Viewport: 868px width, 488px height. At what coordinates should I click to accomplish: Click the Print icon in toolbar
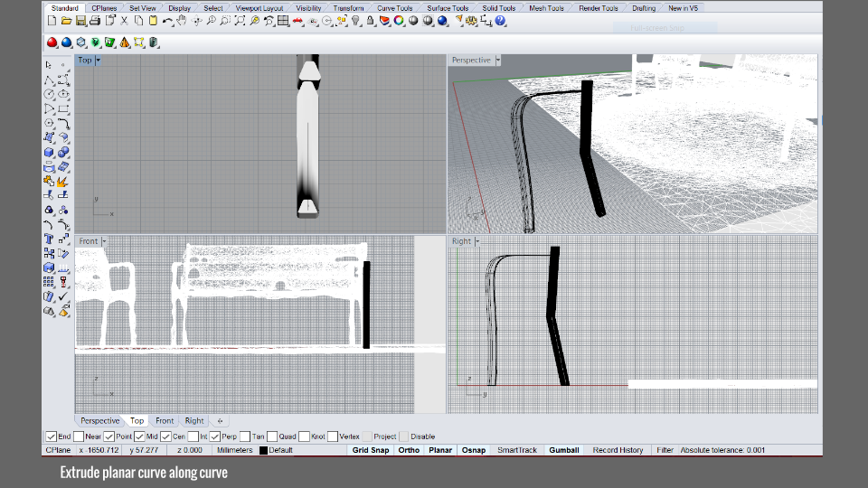tap(95, 21)
